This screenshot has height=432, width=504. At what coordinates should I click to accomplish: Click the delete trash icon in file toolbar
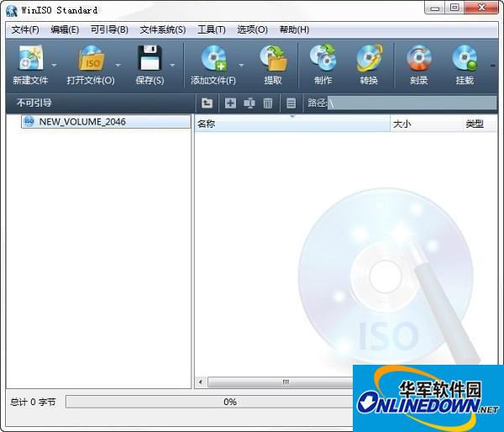click(x=268, y=103)
